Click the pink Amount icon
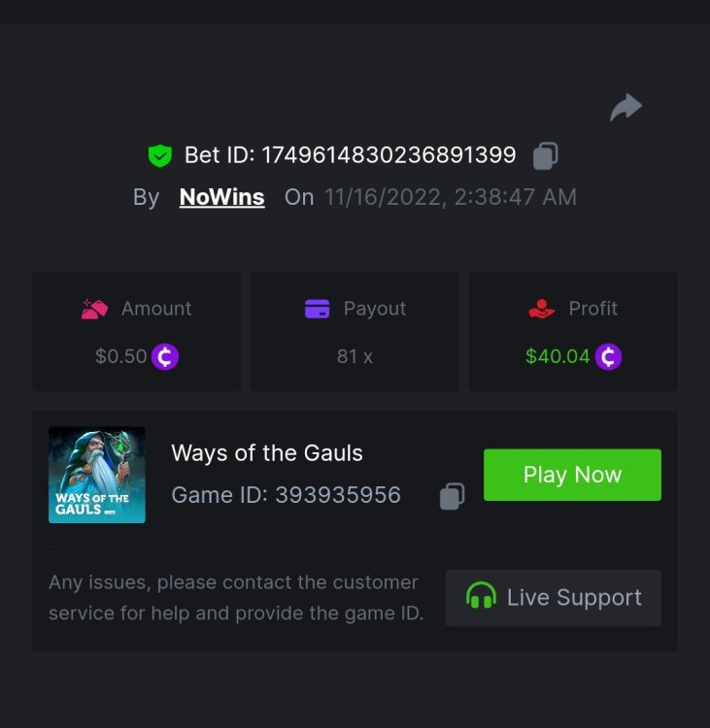Viewport: 710px width, 728px height. [x=94, y=309]
